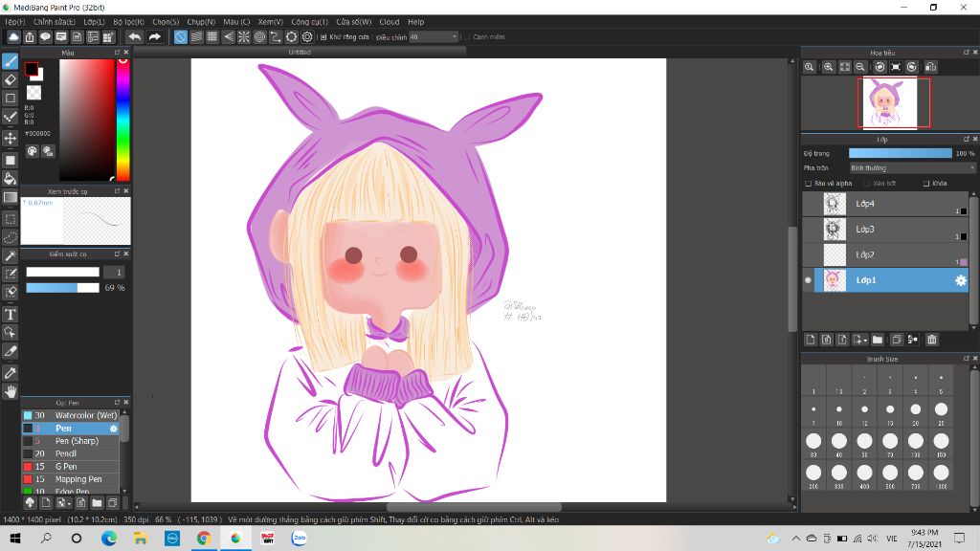Screen dimensions: 980x551
Task: Tick the Khóa lock checkbox
Action: tap(926, 183)
